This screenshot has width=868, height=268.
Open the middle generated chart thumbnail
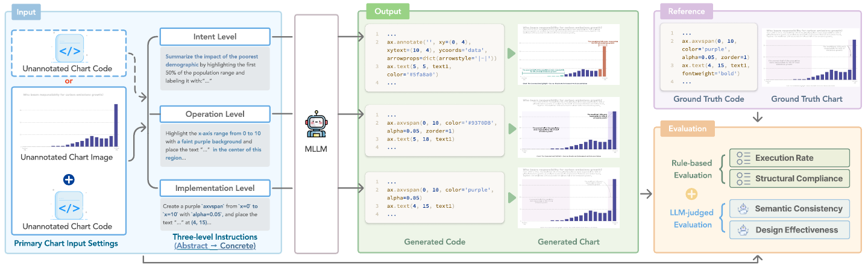click(x=570, y=128)
